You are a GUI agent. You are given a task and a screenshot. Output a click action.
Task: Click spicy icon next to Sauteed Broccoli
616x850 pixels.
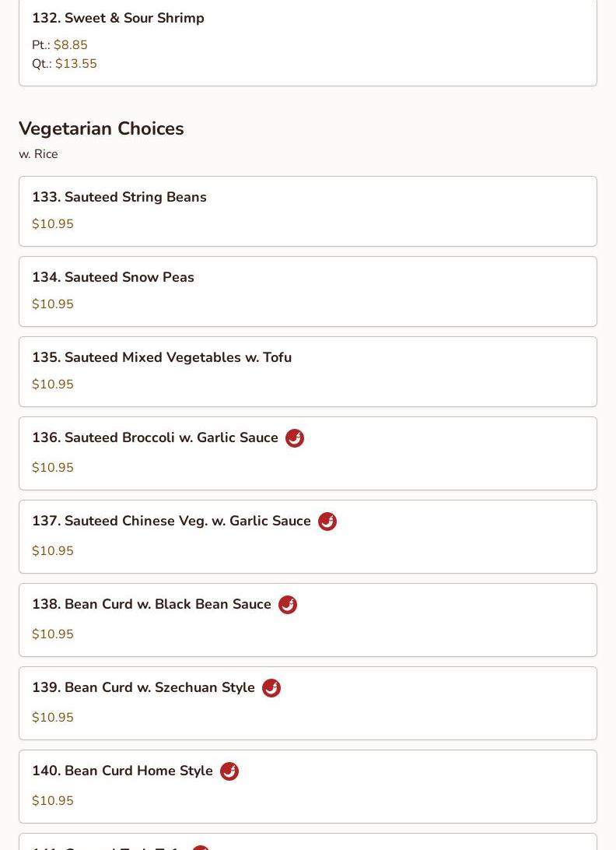pyautogui.click(x=295, y=438)
